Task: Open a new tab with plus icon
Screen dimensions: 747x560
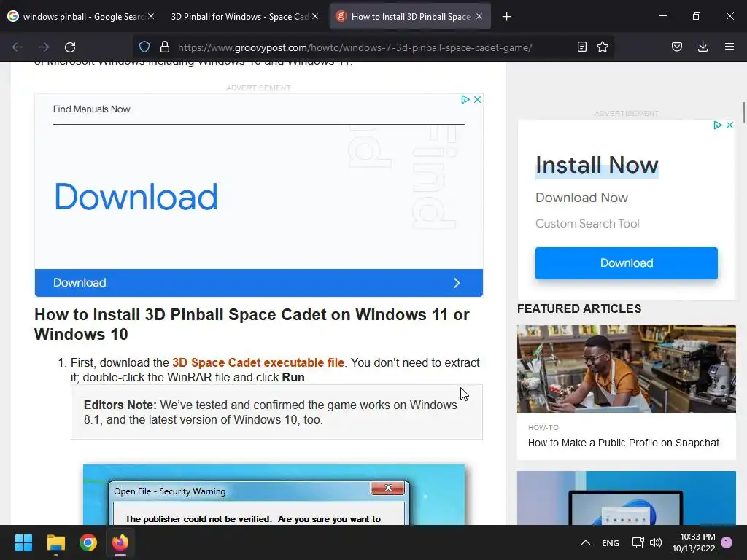Action: click(x=507, y=17)
